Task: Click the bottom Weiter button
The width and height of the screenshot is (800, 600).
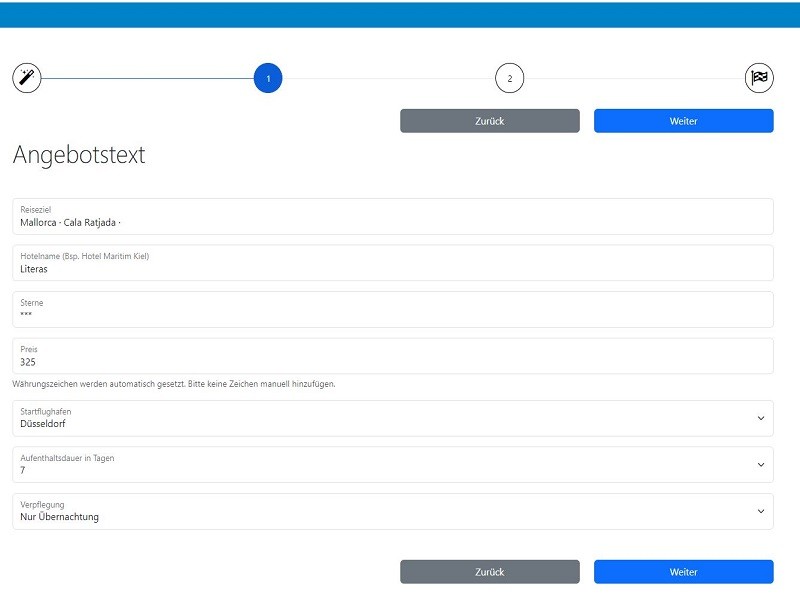Action: (x=683, y=572)
